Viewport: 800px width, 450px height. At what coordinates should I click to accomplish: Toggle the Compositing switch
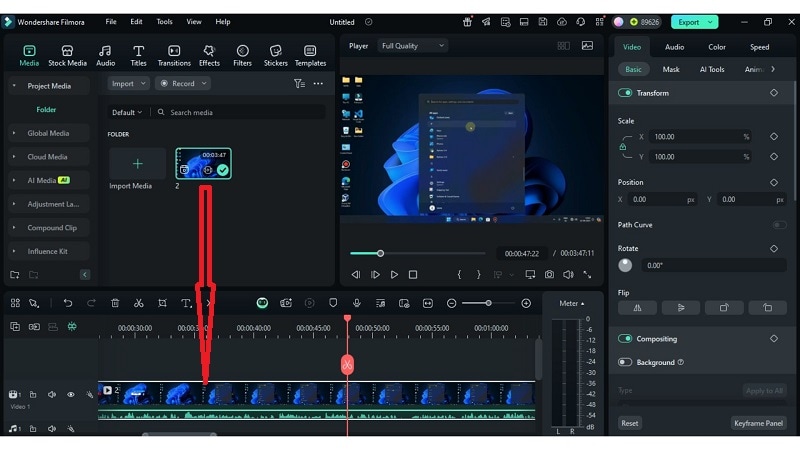point(625,339)
